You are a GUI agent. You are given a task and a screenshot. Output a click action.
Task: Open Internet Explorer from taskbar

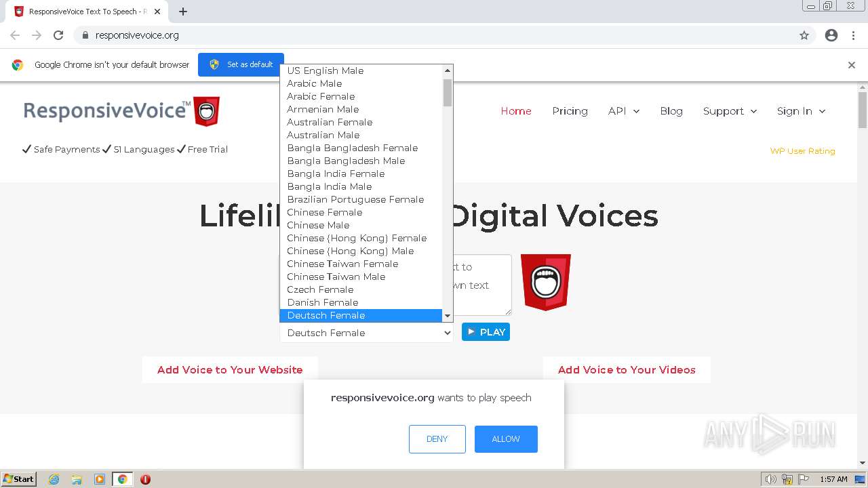point(54,479)
